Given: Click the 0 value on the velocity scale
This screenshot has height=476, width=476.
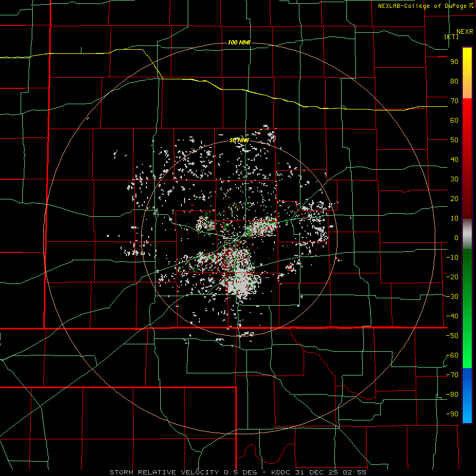Looking at the screenshot, I should coord(456,237).
